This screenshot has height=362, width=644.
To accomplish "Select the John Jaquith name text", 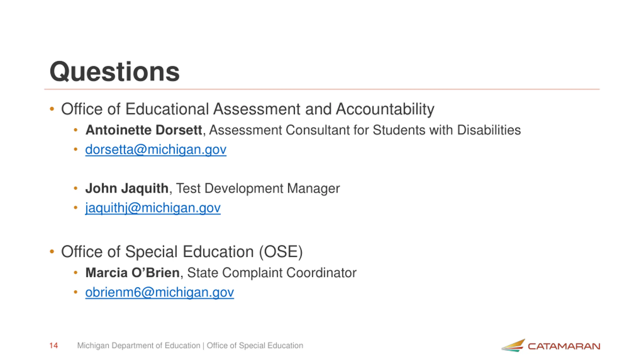I will coord(127,188).
